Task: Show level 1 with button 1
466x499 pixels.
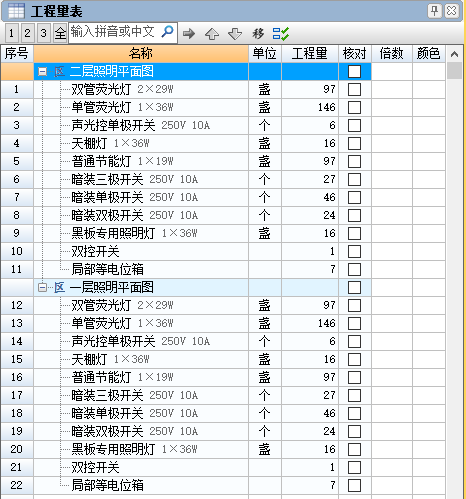Action: (12, 33)
